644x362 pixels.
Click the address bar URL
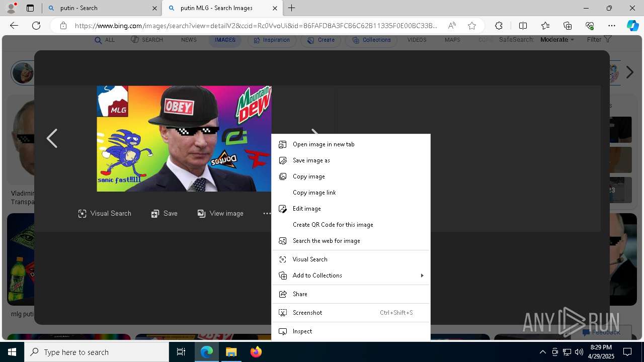pos(256,26)
